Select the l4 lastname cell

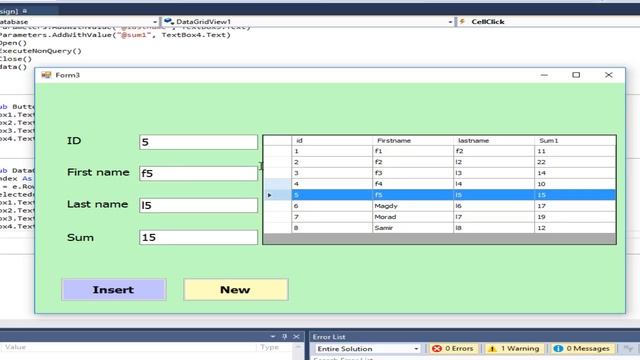click(x=493, y=184)
